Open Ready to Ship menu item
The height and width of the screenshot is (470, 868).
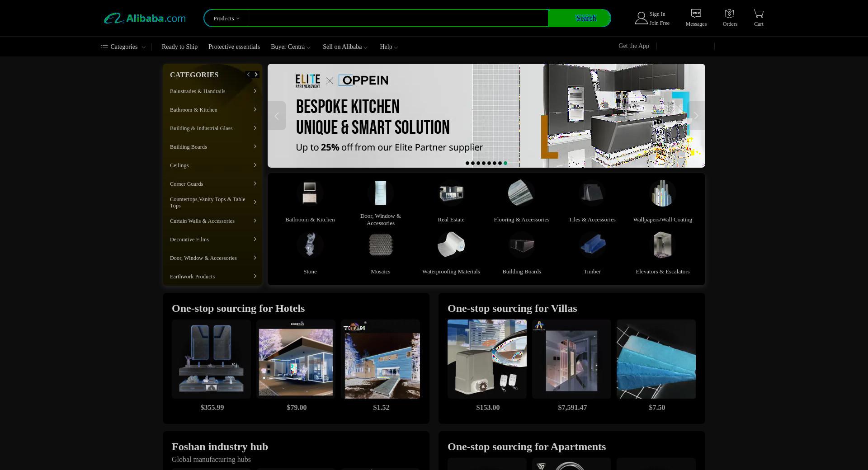[179, 47]
